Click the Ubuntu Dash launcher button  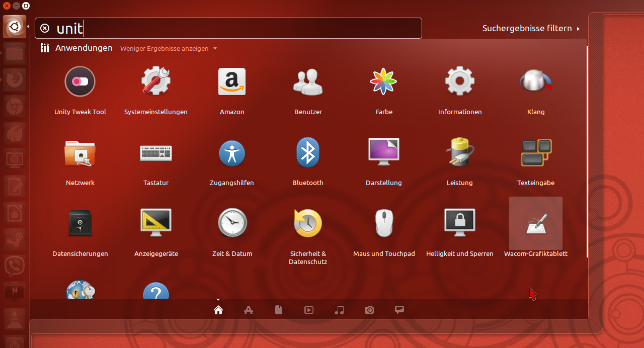(x=15, y=27)
